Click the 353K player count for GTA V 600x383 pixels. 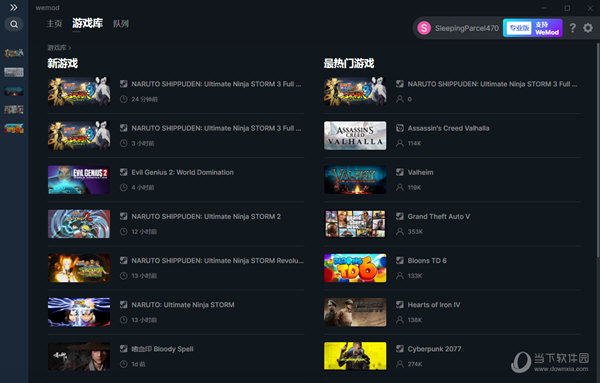point(415,232)
